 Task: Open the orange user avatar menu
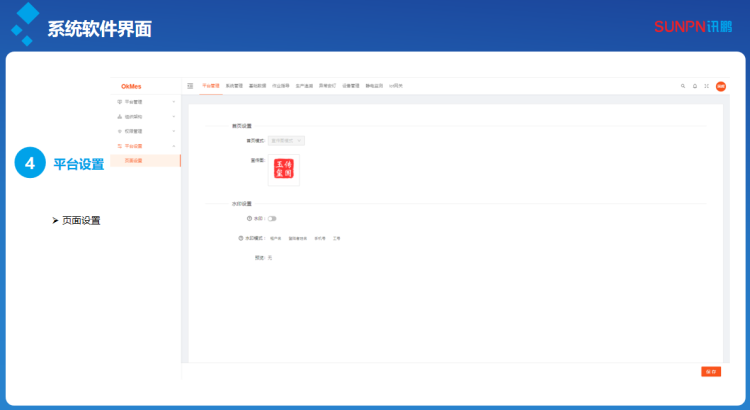[x=720, y=86]
